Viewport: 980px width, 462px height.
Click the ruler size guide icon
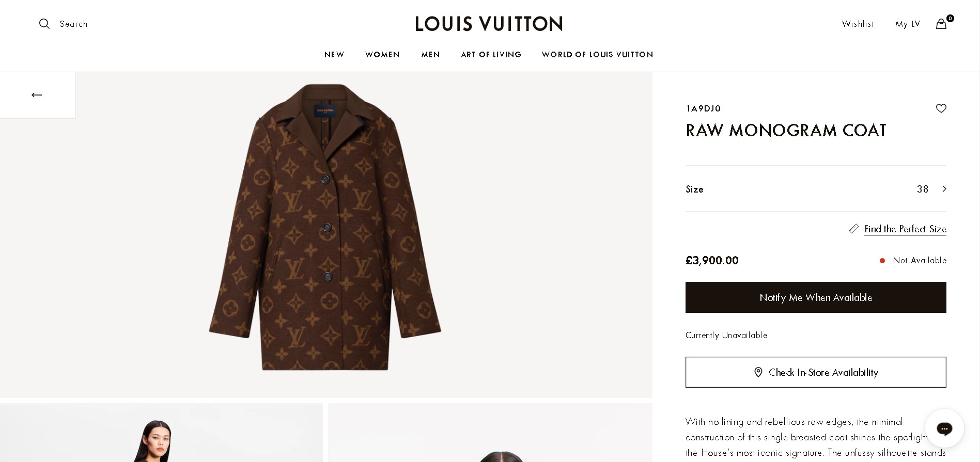(x=854, y=229)
